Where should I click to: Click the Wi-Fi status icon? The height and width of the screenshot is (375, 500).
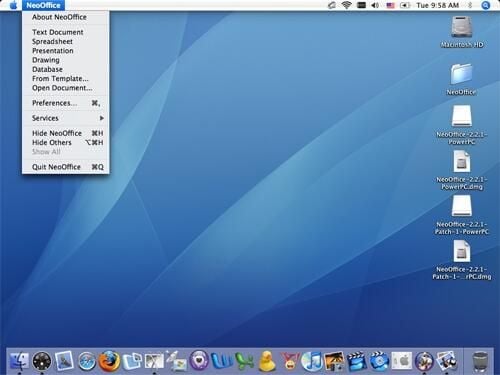coord(347,5)
